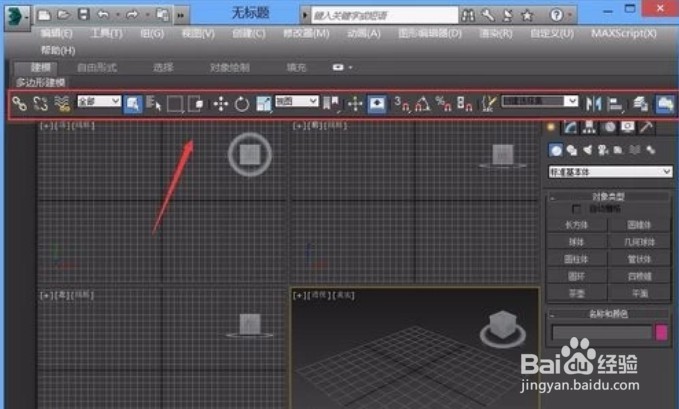Click the Use Pivot Point Center icon

pos(332,104)
